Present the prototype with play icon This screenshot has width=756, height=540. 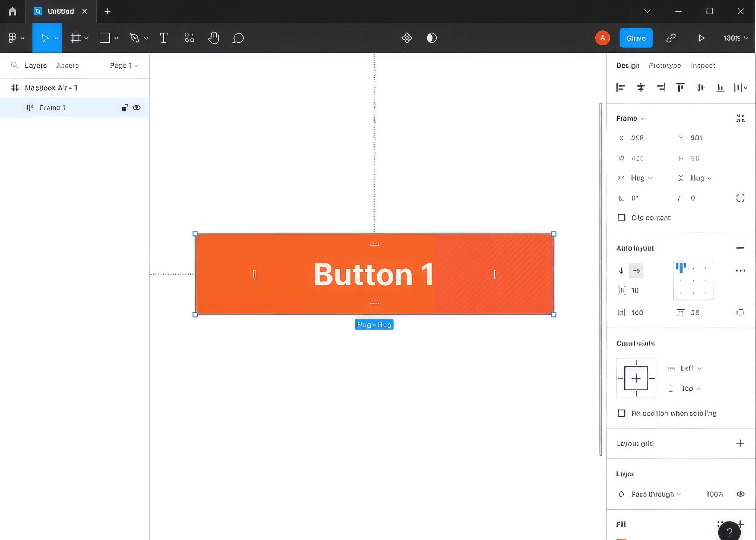point(701,38)
